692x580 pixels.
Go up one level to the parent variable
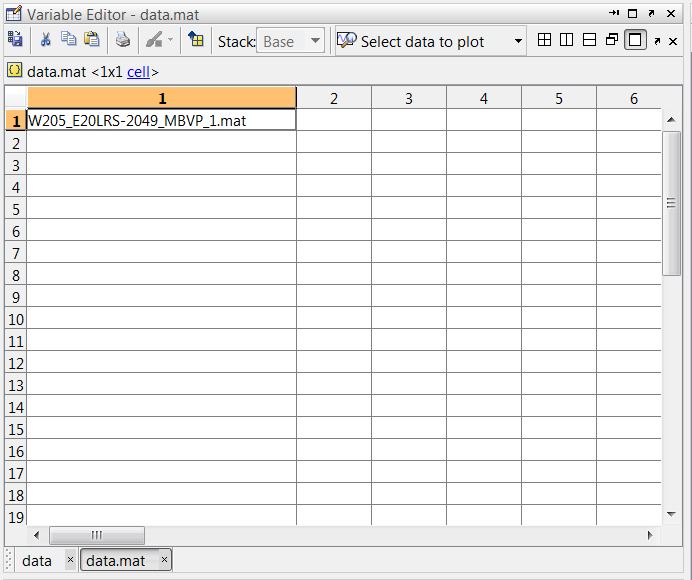click(196, 40)
